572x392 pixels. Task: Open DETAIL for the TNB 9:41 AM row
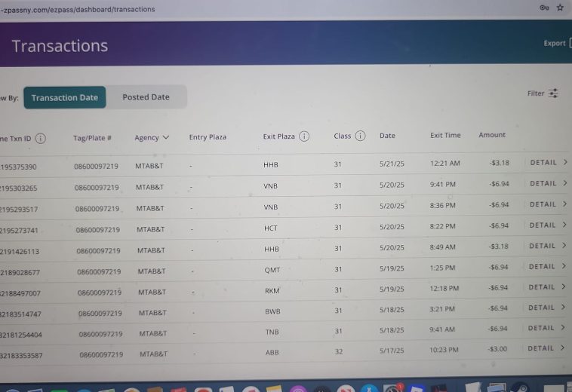coord(546,328)
